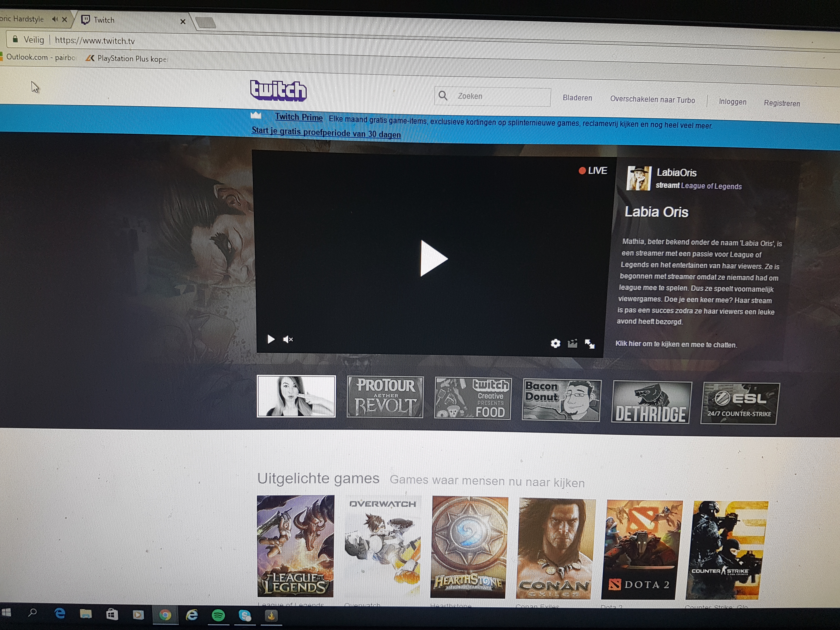Open Microsoft Edge from the taskbar
Image resolution: width=840 pixels, height=630 pixels.
pos(60,614)
